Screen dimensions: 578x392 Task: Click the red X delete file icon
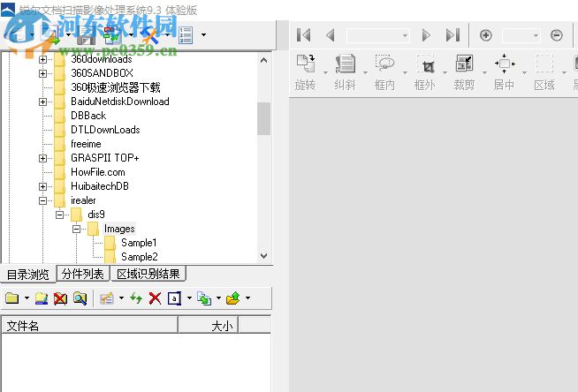155,298
